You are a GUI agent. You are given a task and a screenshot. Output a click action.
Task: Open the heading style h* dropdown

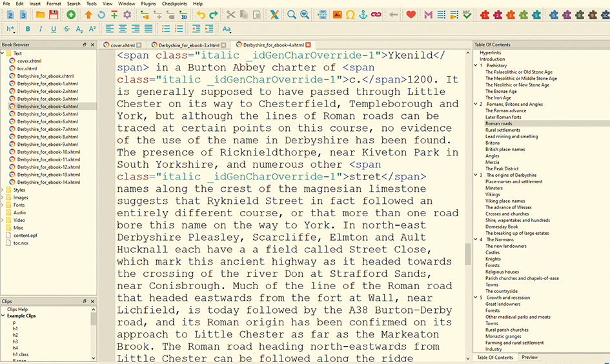pyautogui.click(x=11, y=29)
